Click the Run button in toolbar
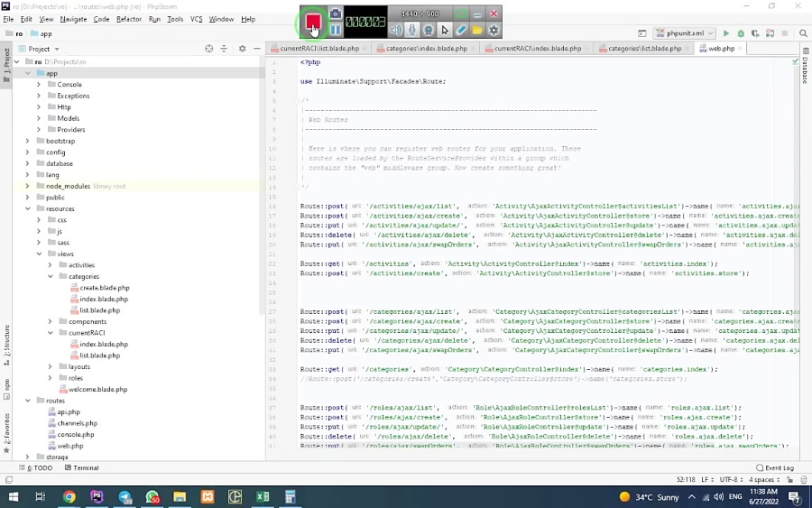812x508 pixels. point(725,33)
